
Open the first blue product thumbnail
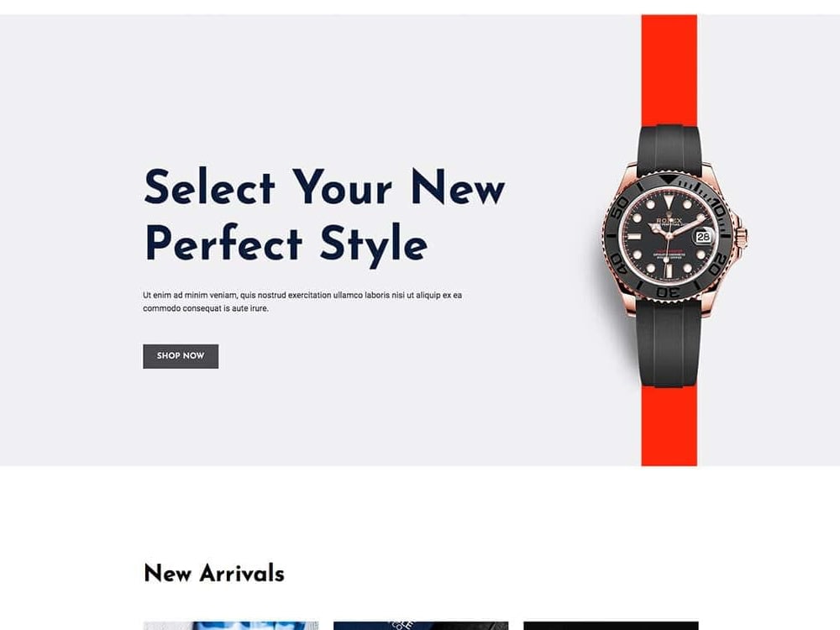pos(231,626)
